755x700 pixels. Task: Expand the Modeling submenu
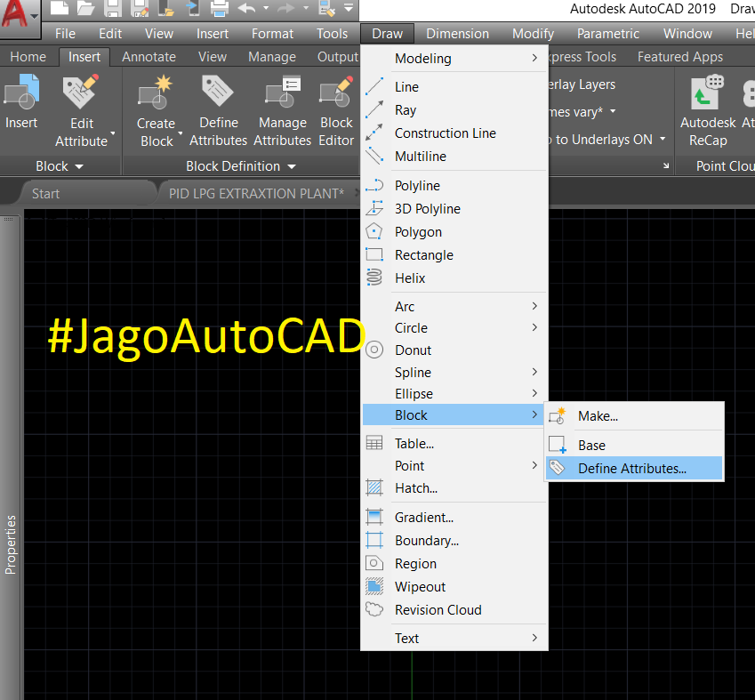454,59
